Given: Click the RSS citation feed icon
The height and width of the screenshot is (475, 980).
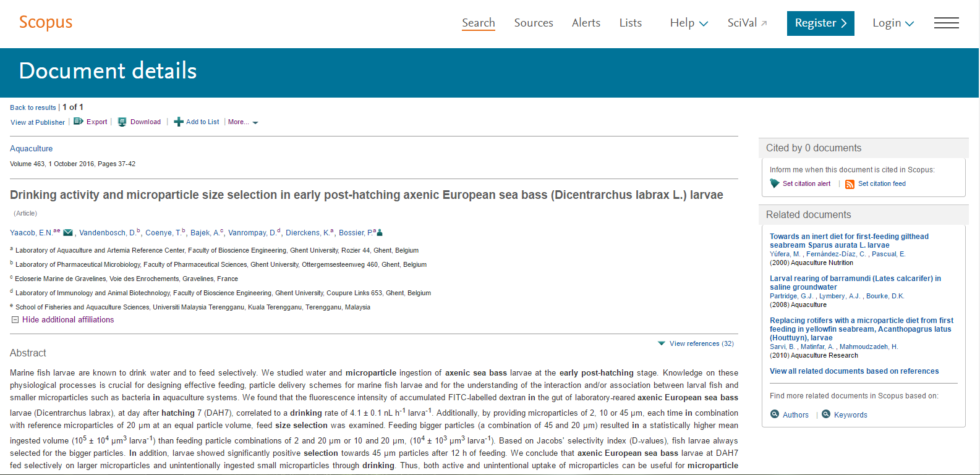Looking at the screenshot, I should click(850, 184).
